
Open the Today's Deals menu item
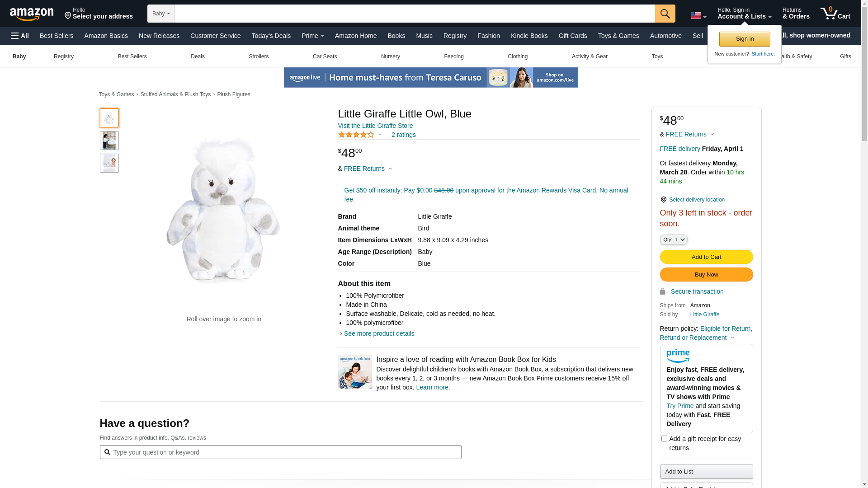(271, 36)
